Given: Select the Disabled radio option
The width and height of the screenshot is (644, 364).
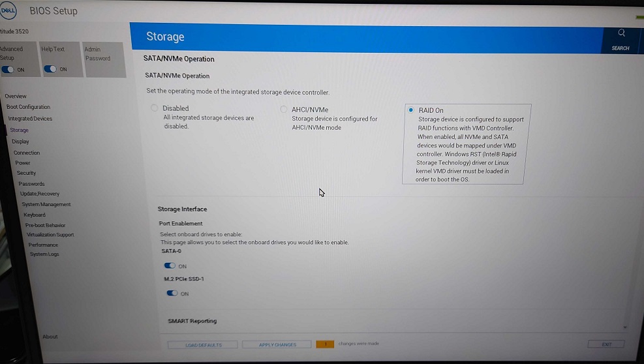Looking at the screenshot, I should [x=155, y=108].
